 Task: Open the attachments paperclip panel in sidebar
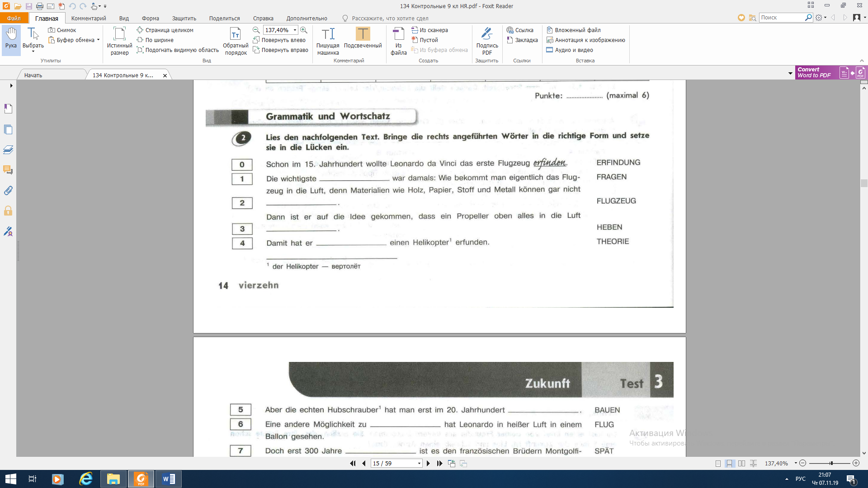(x=8, y=191)
